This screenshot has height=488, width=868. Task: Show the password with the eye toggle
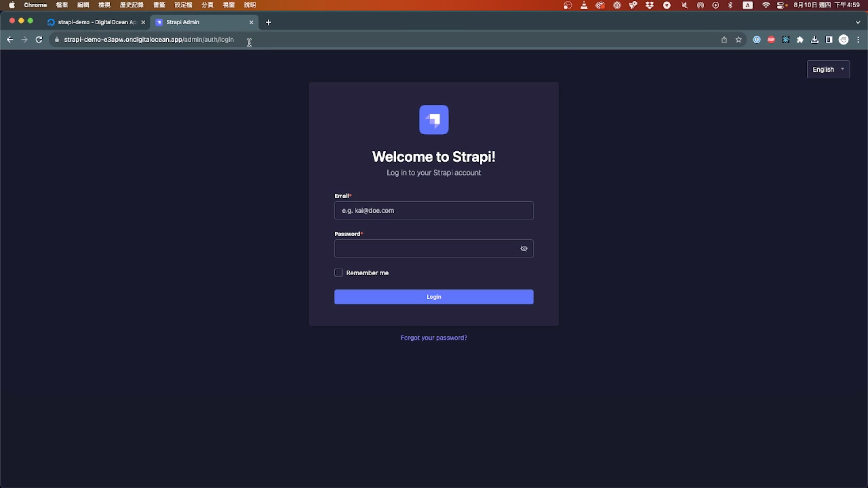(x=524, y=249)
